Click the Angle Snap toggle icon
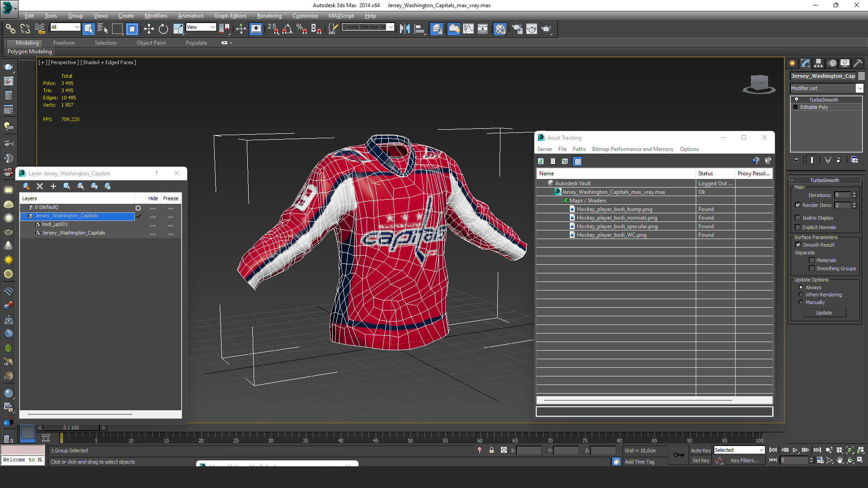 tap(287, 29)
